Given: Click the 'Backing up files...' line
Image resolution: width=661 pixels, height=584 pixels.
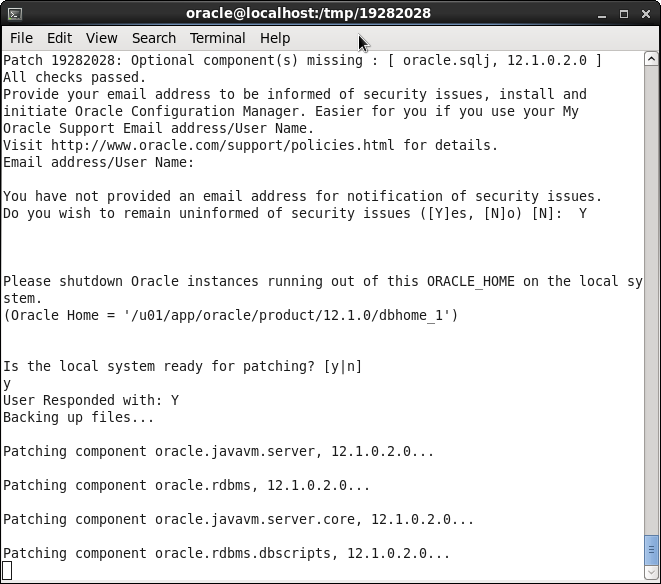Looking at the screenshot, I should point(79,417).
